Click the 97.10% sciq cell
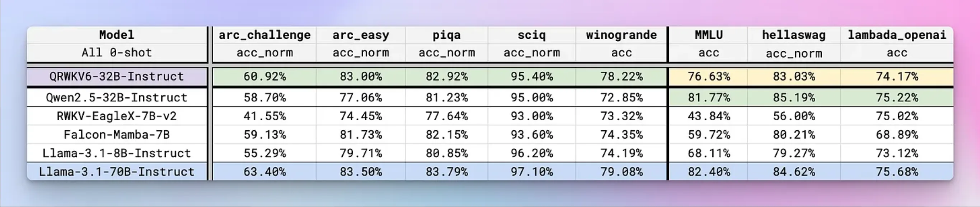980x207 pixels. [x=531, y=172]
